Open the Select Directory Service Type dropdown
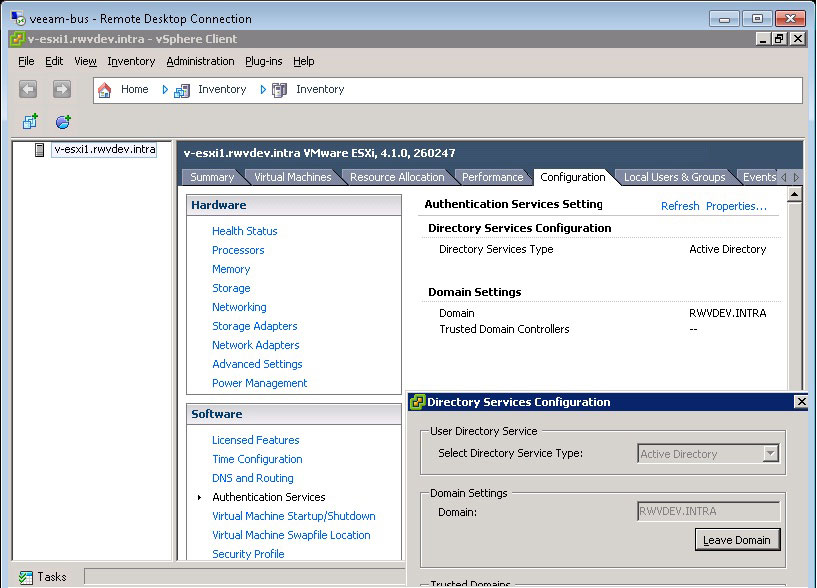 coord(769,454)
